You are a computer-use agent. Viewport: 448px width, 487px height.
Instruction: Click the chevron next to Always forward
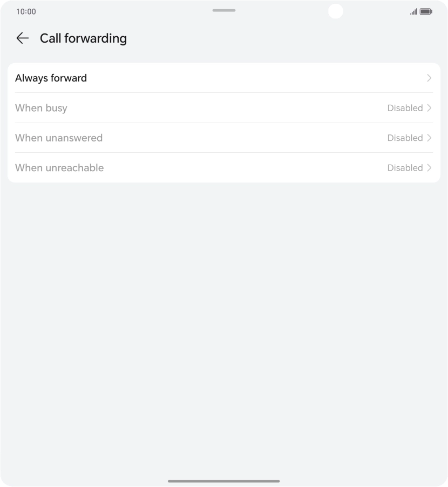pyautogui.click(x=429, y=78)
